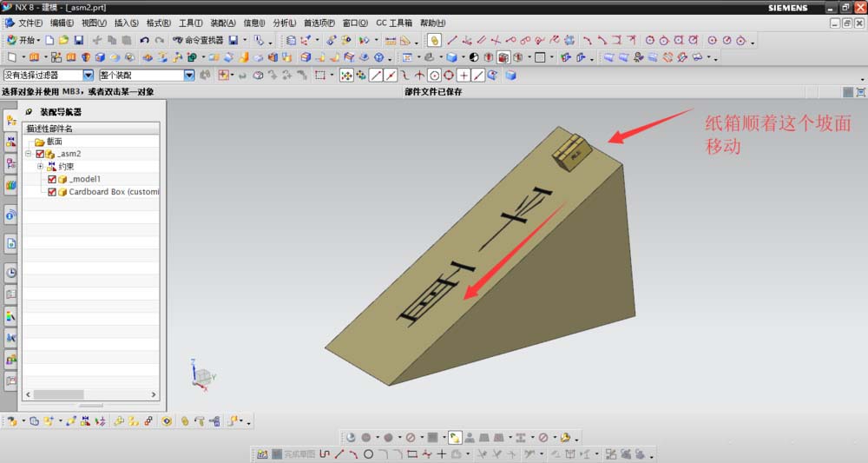Toggle the Arc Center snap option
This screenshot has height=463, width=868.
[x=435, y=76]
